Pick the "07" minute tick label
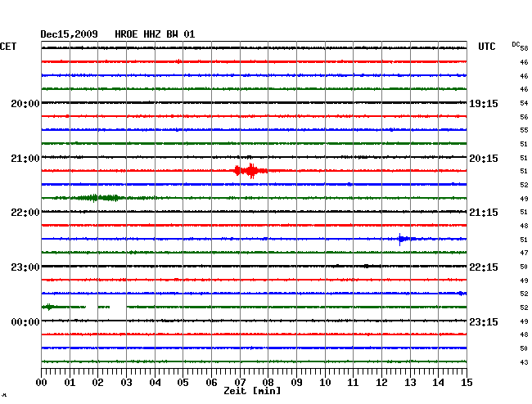 [240, 382]
